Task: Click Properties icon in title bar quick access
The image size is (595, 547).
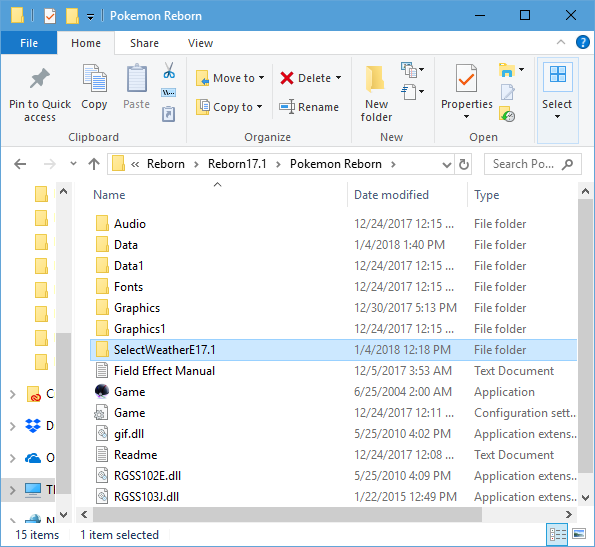Action: tap(50, 16)
